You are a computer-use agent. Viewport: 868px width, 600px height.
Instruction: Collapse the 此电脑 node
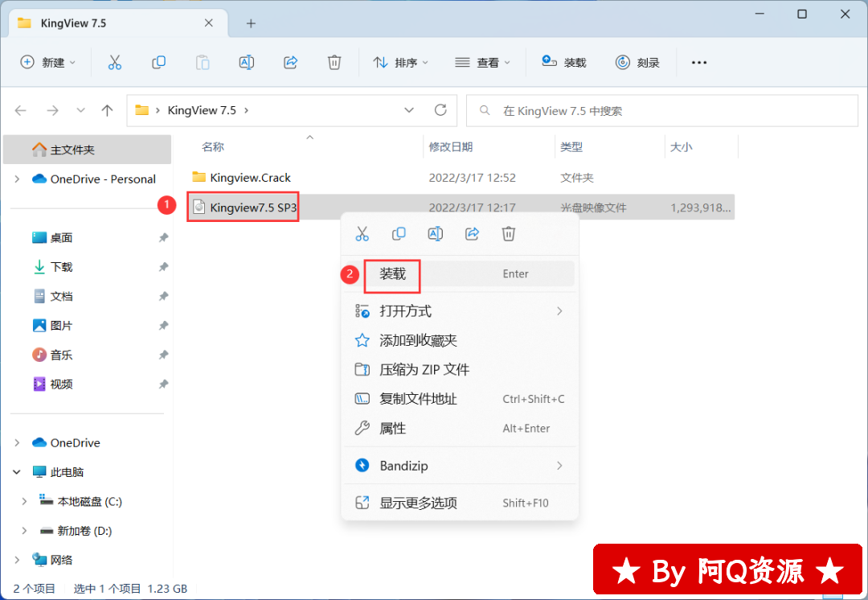pyautogui.click(x=17, y=472)
